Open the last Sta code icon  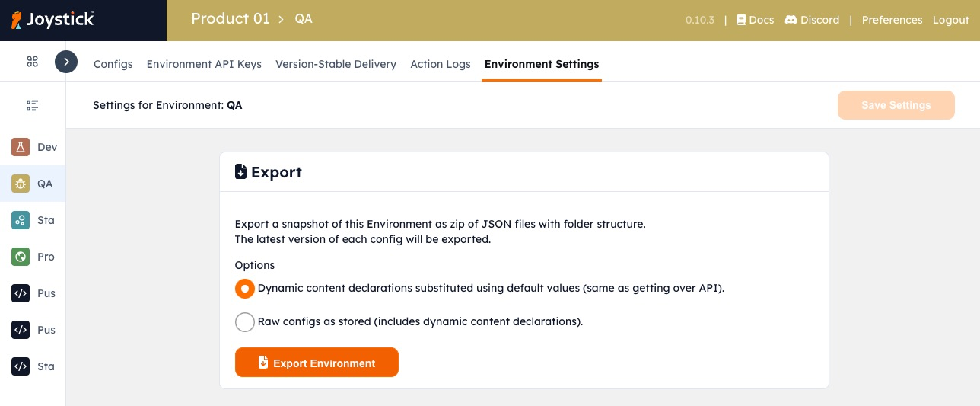[21, 366]
